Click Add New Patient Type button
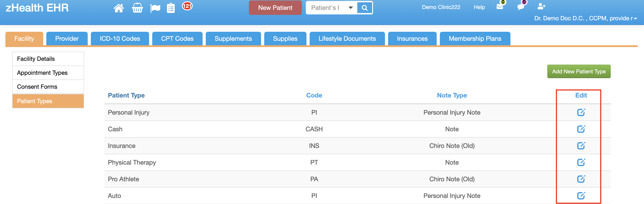This screenshot has height=204, width=644. pos(579,71)
